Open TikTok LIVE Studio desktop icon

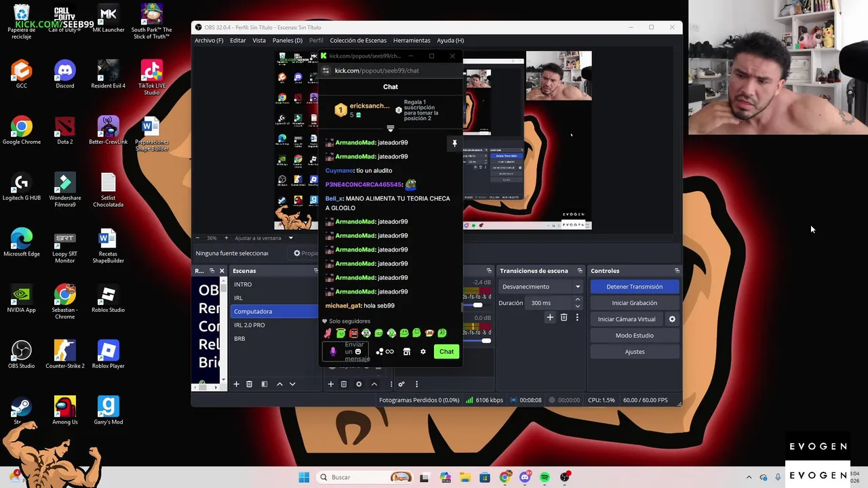coord(151,77)
